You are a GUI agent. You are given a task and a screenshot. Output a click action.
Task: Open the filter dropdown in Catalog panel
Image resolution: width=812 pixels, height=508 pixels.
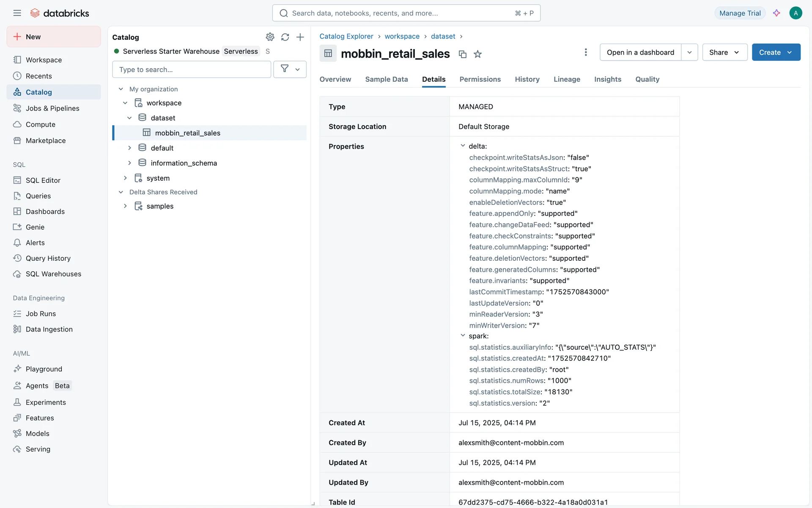290,69
